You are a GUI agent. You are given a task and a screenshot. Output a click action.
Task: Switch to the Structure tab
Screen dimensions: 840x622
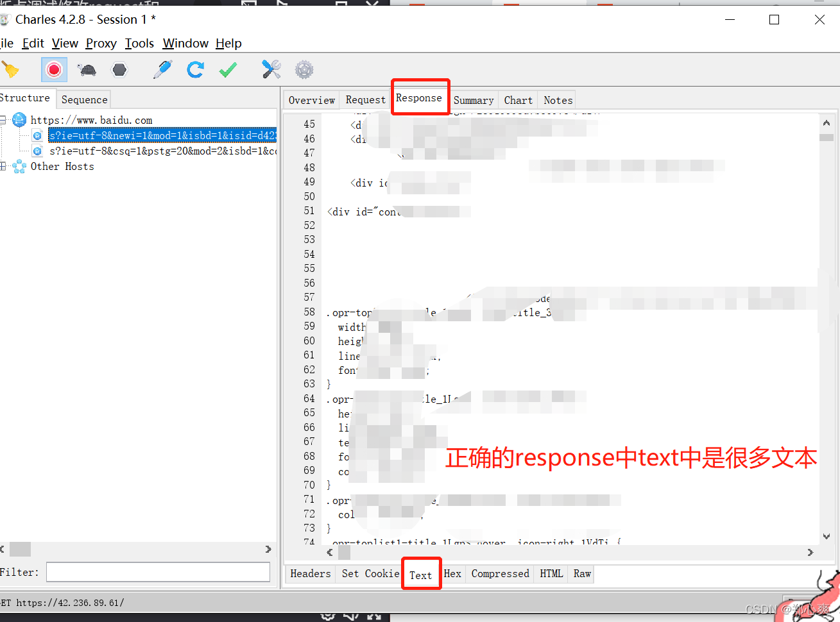point(26,98)
